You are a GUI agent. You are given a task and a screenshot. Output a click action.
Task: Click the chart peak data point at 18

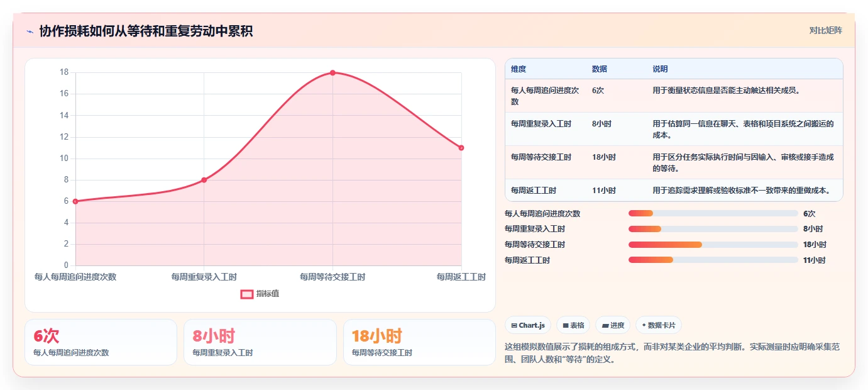click(332, 72)
